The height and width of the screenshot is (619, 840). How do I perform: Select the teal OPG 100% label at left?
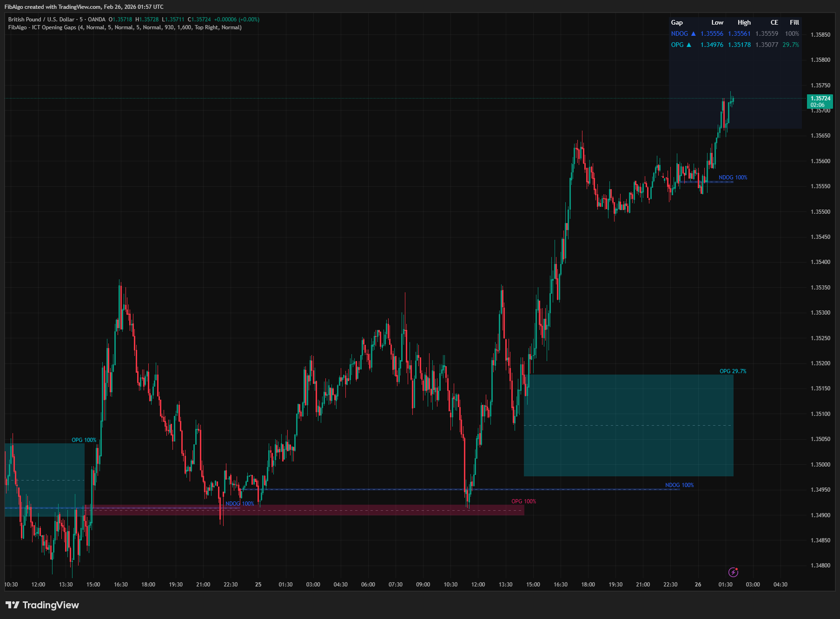point(84,440)
